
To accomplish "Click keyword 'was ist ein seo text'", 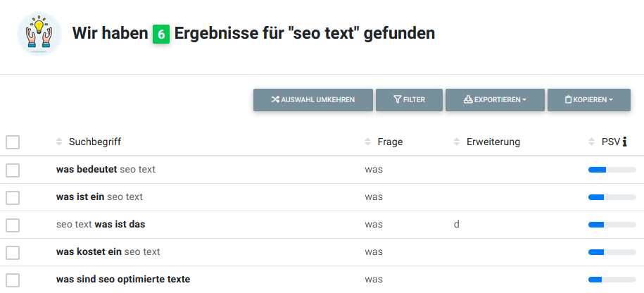I will point(99,197).
